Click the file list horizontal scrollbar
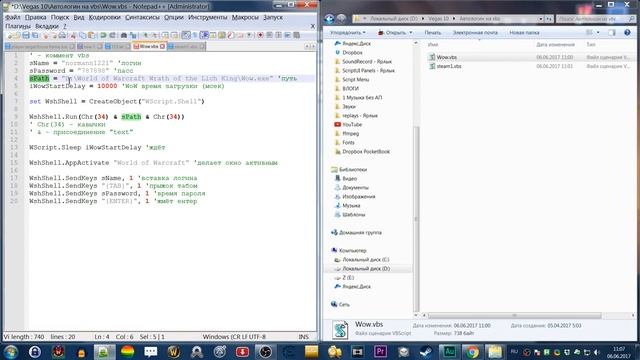 pos(514,316)
